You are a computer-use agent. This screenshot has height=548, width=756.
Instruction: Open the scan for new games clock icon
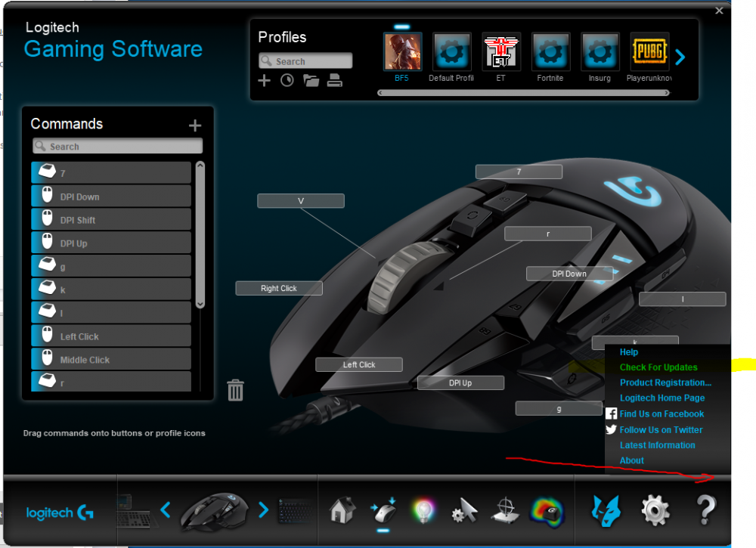tap(287, 80)
